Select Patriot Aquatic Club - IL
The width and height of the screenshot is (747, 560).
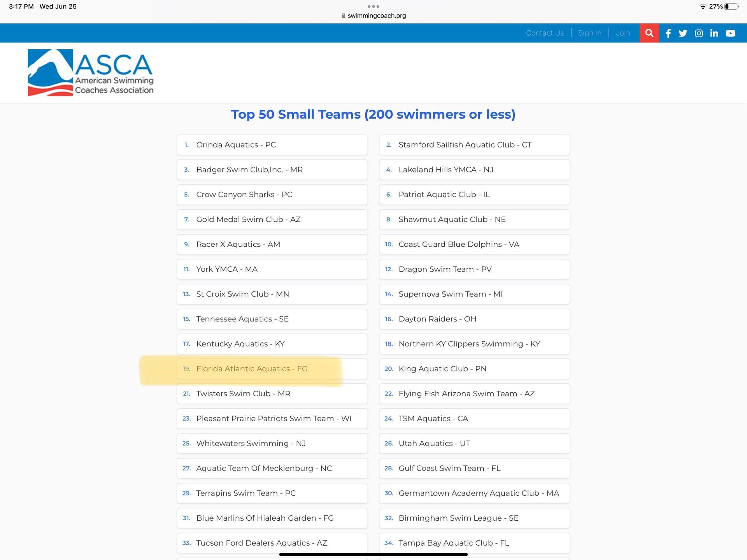474,195
